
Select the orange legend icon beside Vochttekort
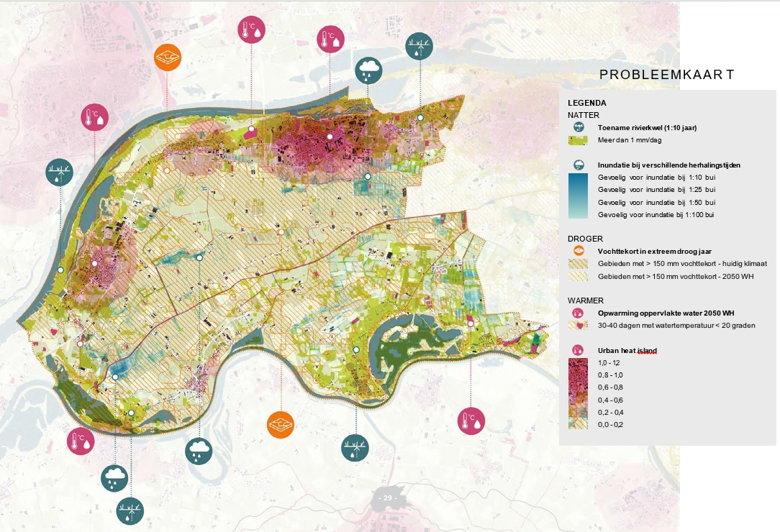[x=578, y=251]
